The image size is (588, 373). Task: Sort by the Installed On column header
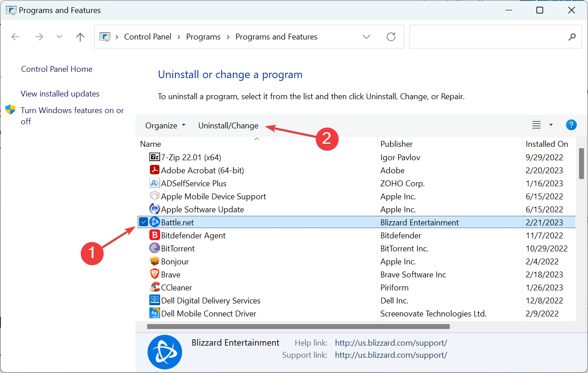coord(547,144)
